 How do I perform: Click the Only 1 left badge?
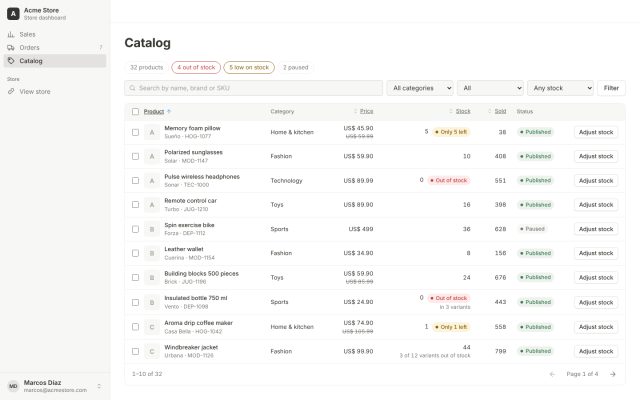click(x=451, y=327)
